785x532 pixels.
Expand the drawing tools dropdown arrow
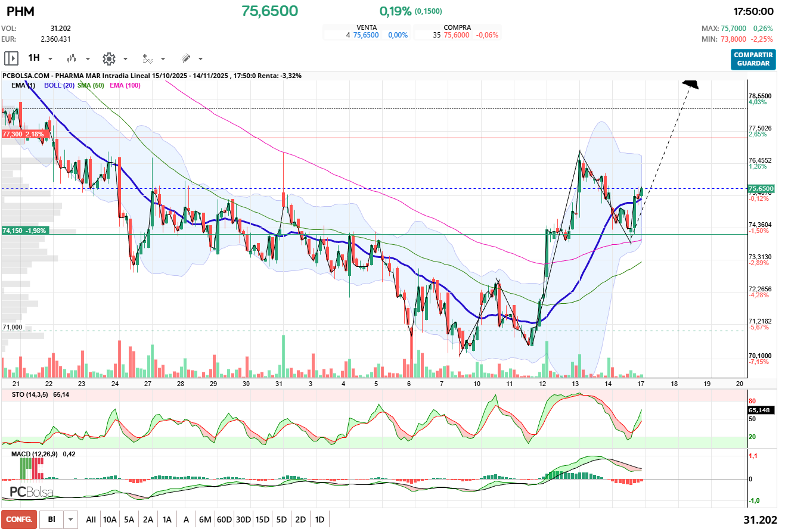click(200, 59)
